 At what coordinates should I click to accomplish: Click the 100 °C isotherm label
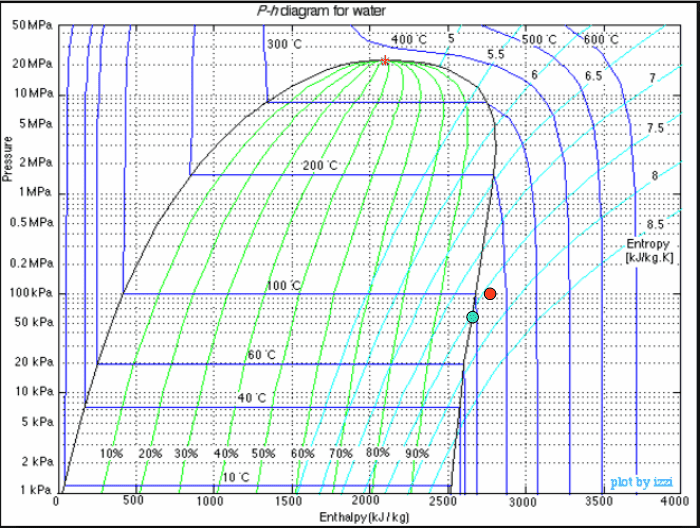(283, 286)
